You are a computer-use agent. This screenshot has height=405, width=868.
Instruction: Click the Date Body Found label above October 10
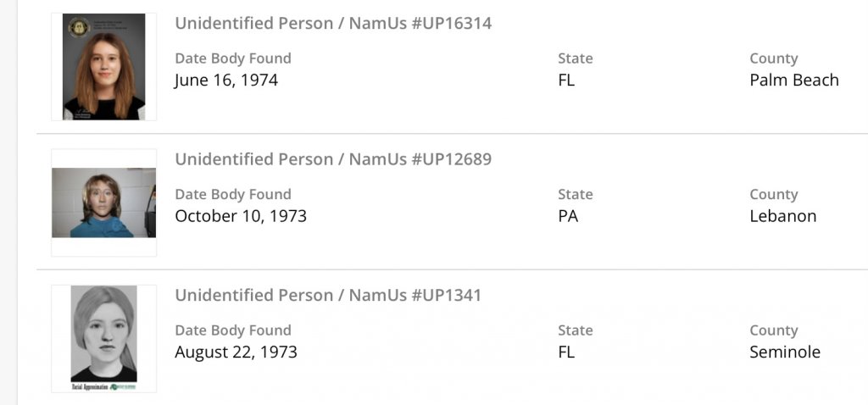233,194
